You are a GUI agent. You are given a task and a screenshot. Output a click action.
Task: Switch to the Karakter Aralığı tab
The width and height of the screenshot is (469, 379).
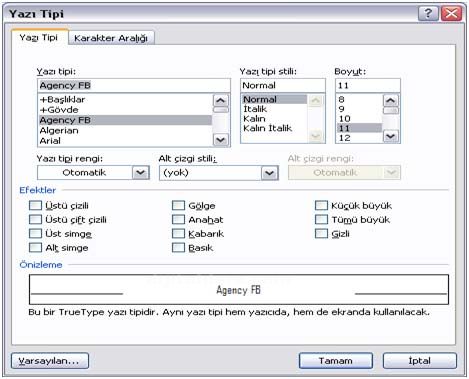111,38
